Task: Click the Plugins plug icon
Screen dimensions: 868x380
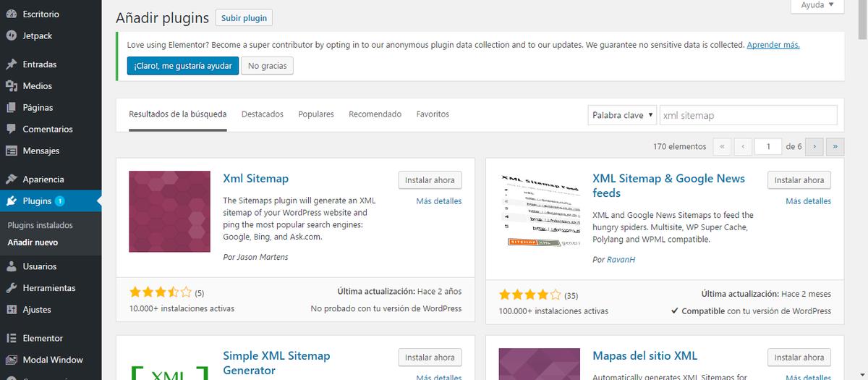Action: (x=11, y=201)
